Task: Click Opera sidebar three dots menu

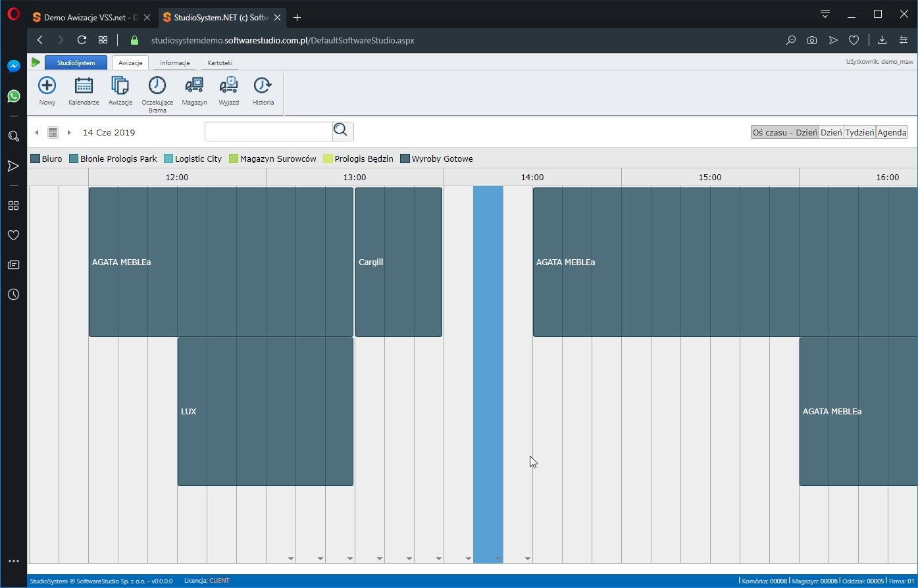Action: [x=13, y=561]
